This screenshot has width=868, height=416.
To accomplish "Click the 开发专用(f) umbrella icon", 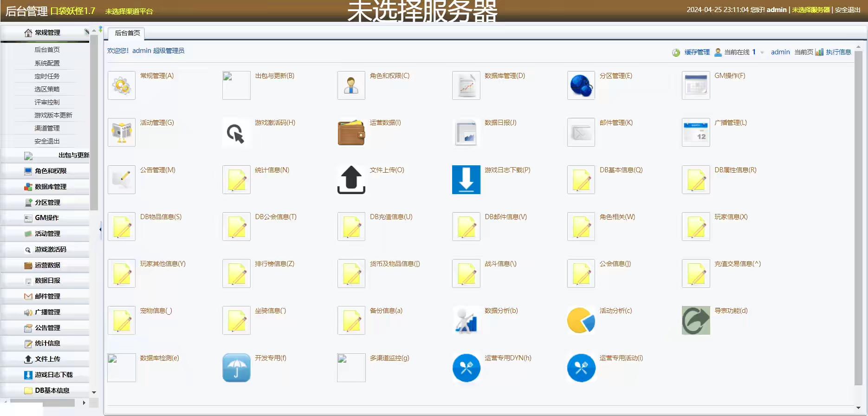I will (236, 368).
